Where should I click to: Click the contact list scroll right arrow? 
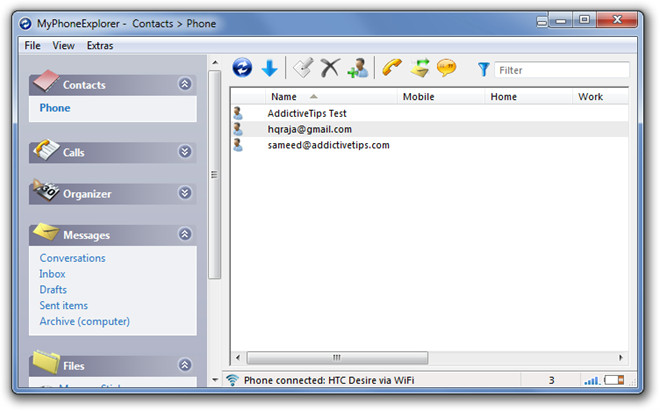[x=621, y=358]
